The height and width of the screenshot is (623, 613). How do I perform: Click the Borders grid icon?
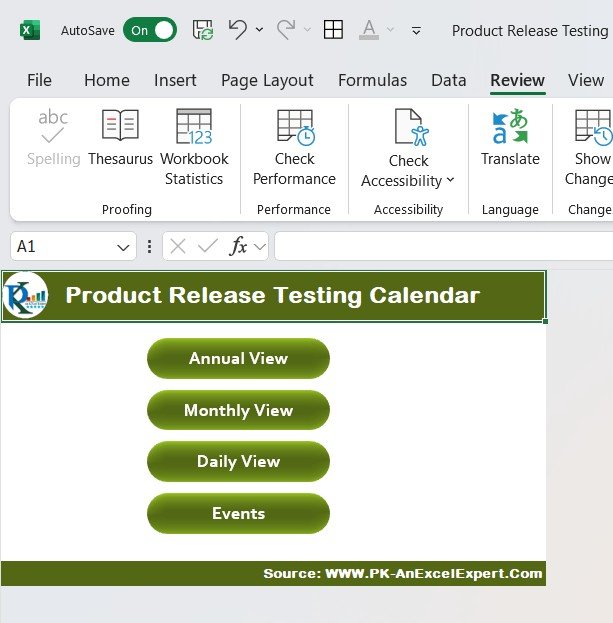click(333, 30)
